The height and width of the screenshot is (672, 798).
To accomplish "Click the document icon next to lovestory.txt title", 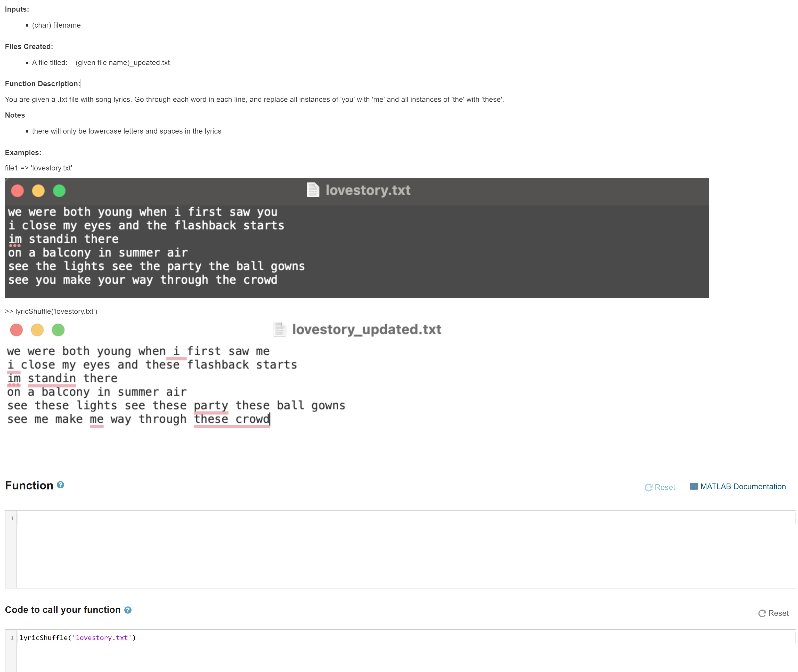I will 313,190.
